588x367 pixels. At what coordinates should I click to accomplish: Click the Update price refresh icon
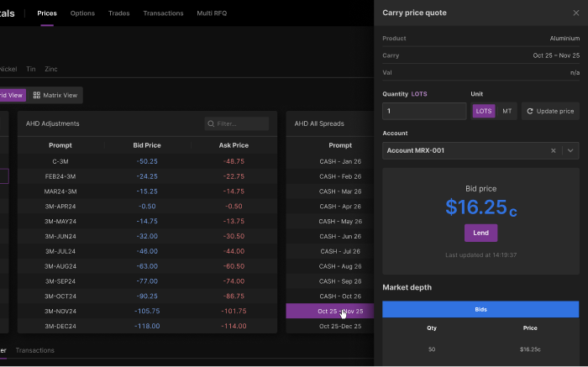[530, 111]
